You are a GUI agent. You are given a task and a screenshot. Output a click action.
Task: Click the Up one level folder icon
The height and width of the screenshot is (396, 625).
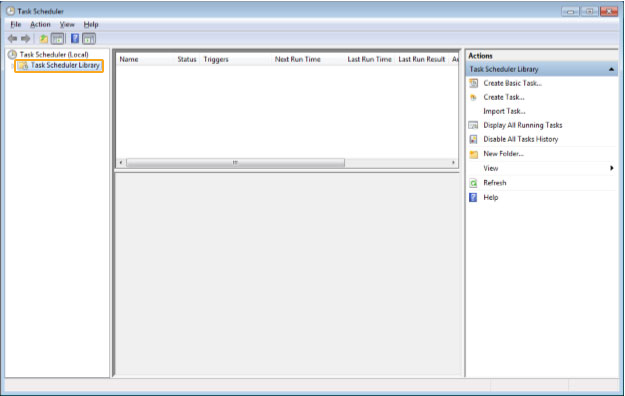[43, 39]
